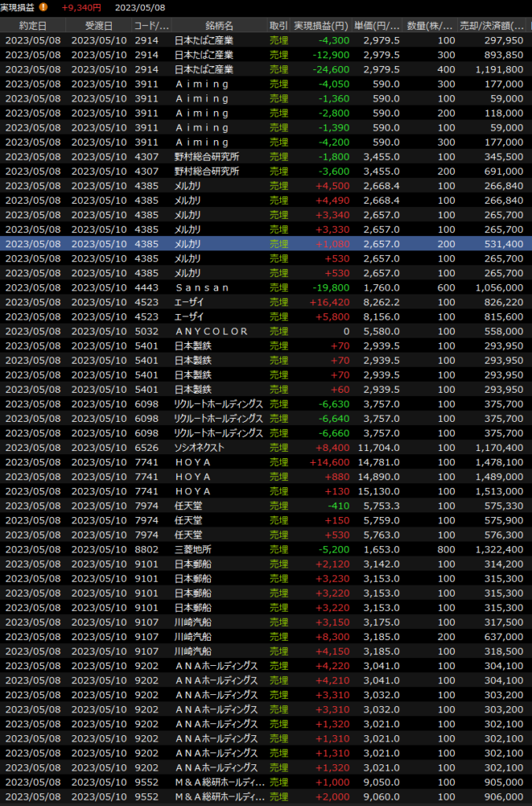Click the 売却/決済額 column header
The image size is (532, 806).
point(491,25)
